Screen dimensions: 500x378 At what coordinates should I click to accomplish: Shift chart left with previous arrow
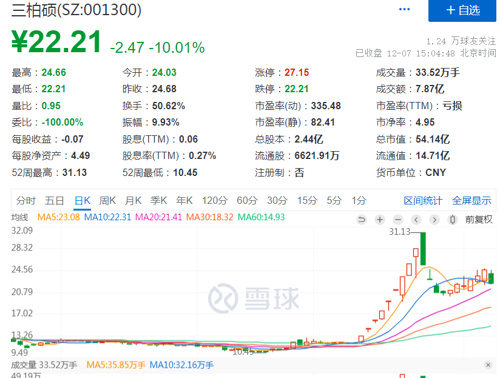click(416, 220)
